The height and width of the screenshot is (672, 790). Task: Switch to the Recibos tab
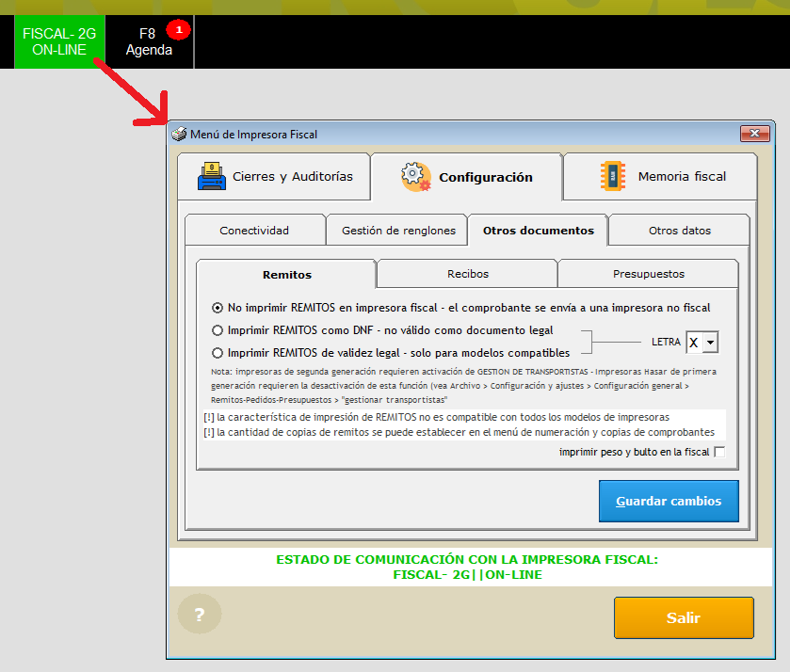click(x=467, y=274)
